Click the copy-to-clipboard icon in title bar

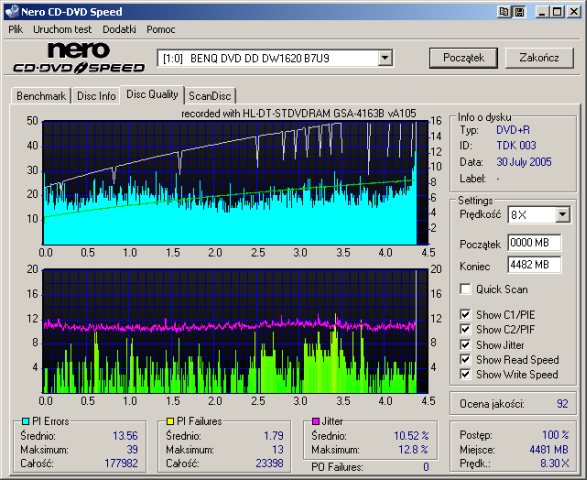pyautogui.click(x=504, y=12)
